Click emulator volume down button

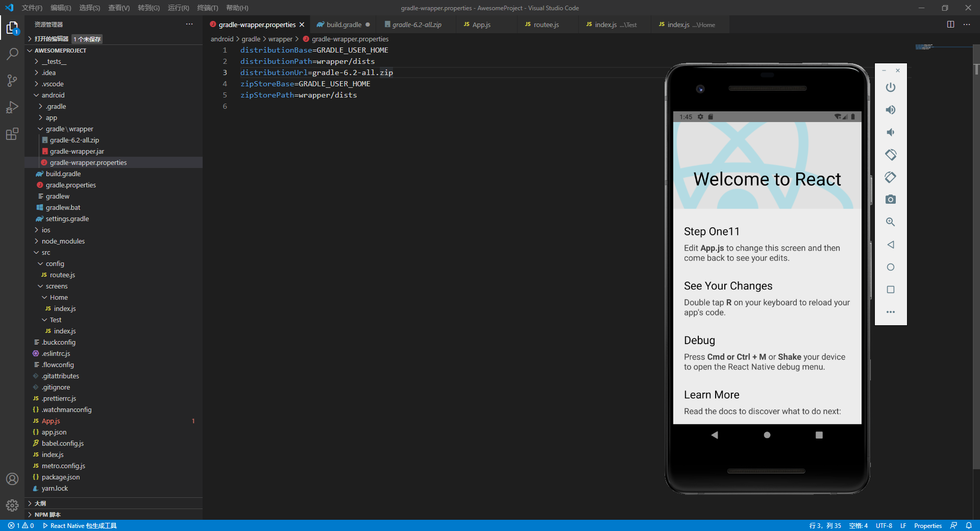[x=891, y=132]
